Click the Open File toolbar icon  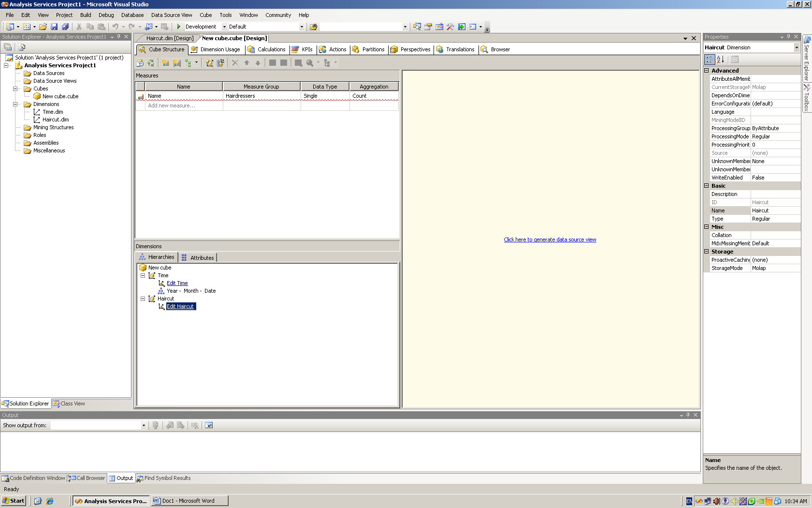pyautogui.click(x=43, y=27)
